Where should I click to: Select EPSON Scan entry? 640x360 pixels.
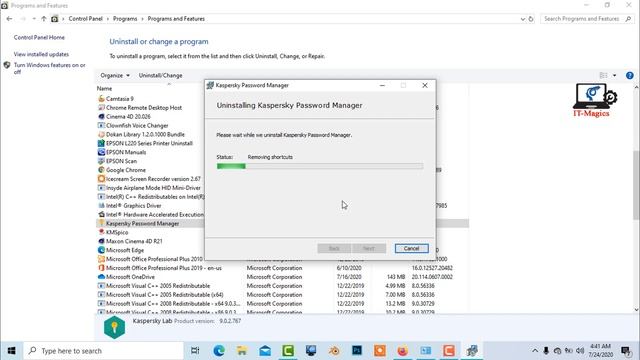click(121, 161)
